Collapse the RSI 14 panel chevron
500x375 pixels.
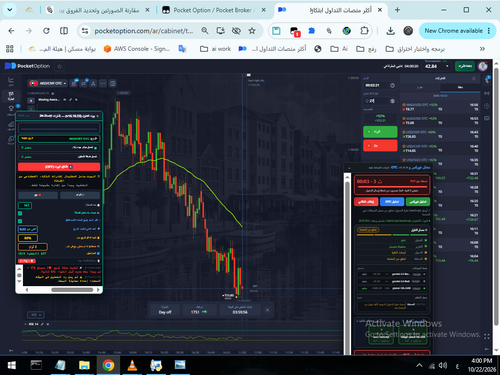pos(26,324)
